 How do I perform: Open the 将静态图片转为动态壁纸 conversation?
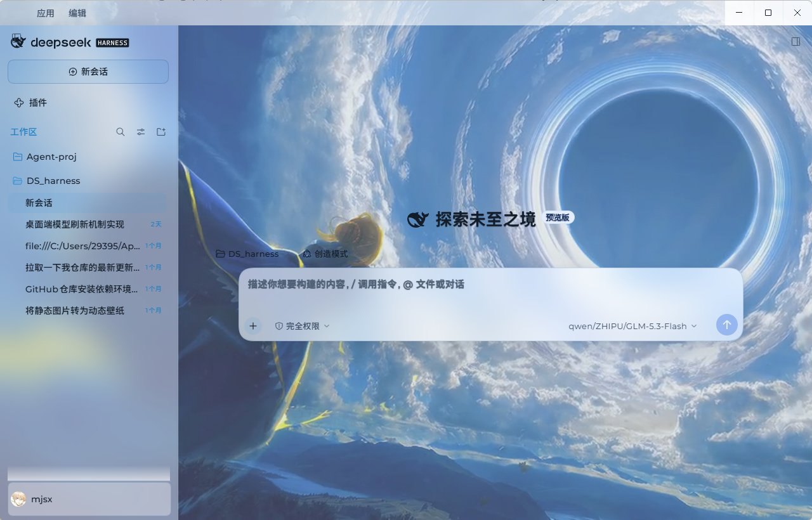click(88, 311)
